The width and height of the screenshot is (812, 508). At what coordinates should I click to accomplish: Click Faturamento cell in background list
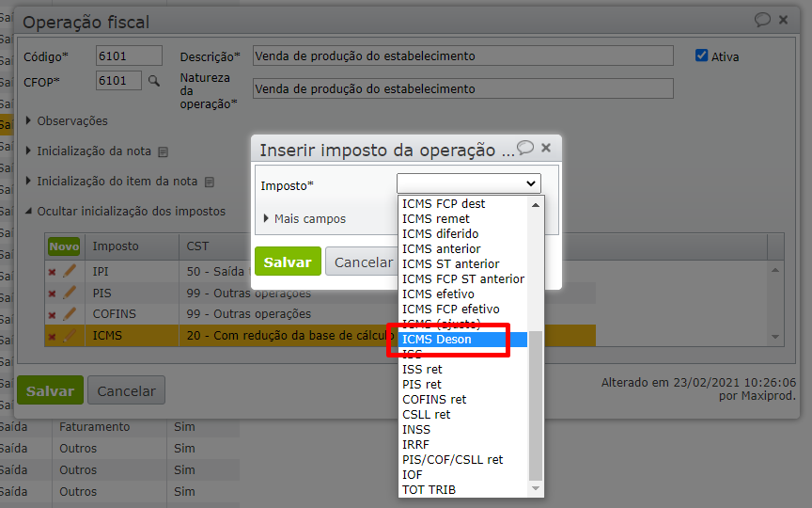(95, 426)
